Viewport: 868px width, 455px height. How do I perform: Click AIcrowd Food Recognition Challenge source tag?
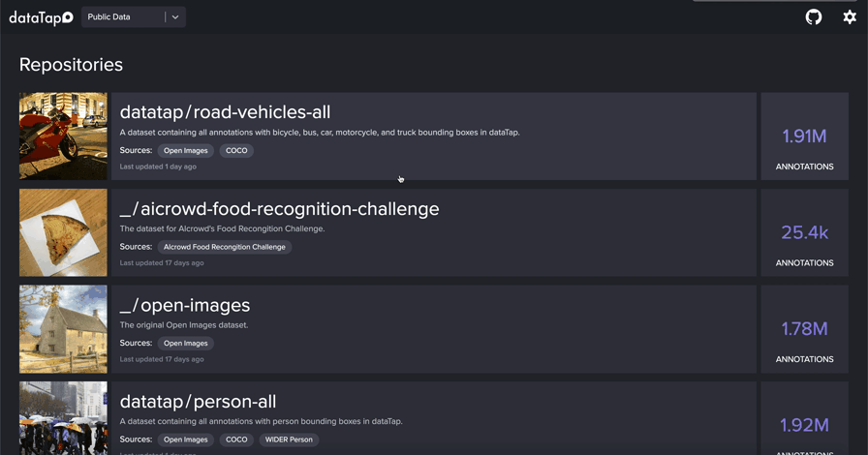point(225,247)
